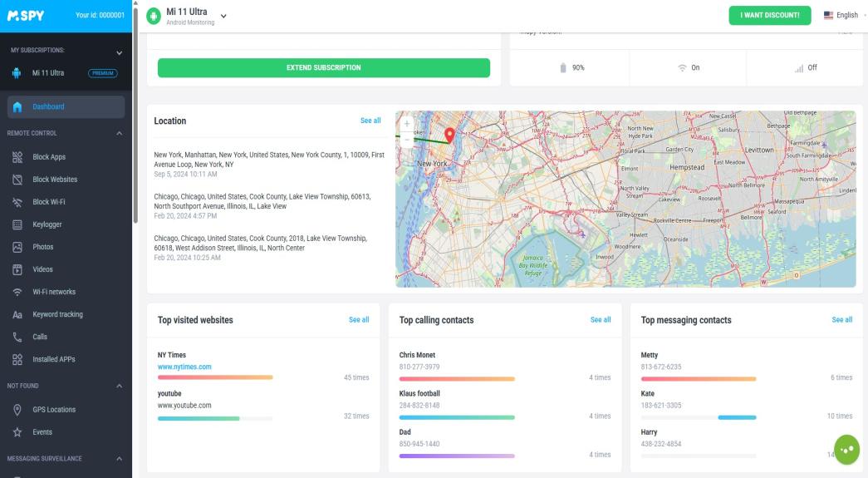Click the Extend Subscription button
Viewport: 868px width, 478px height.
click(x=324, y=67)
